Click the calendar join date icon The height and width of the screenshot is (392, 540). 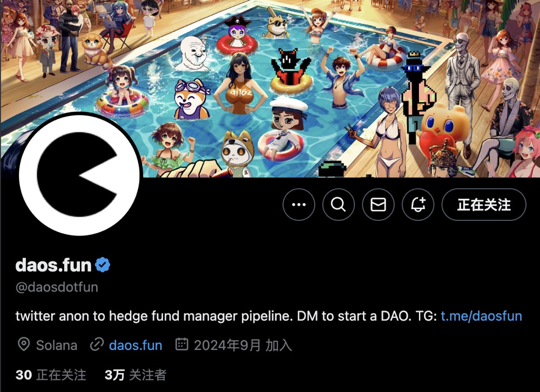click(x=182, y=344)
